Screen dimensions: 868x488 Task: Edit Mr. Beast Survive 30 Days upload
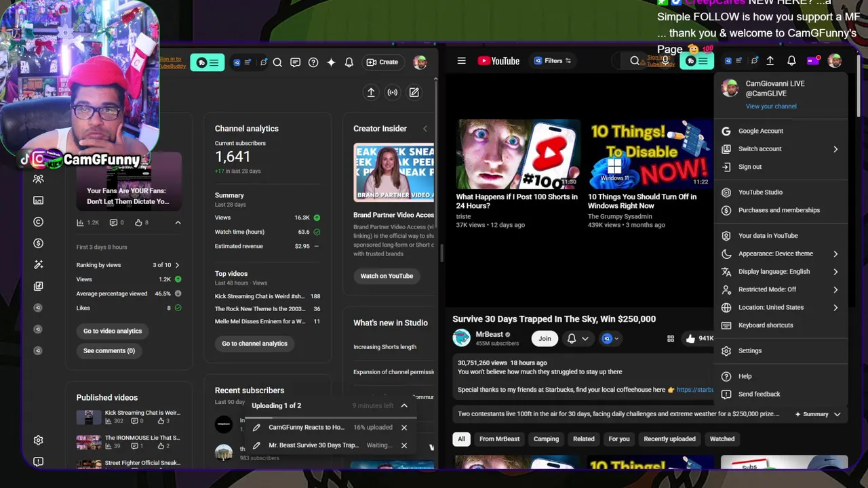tap(256, 445)
